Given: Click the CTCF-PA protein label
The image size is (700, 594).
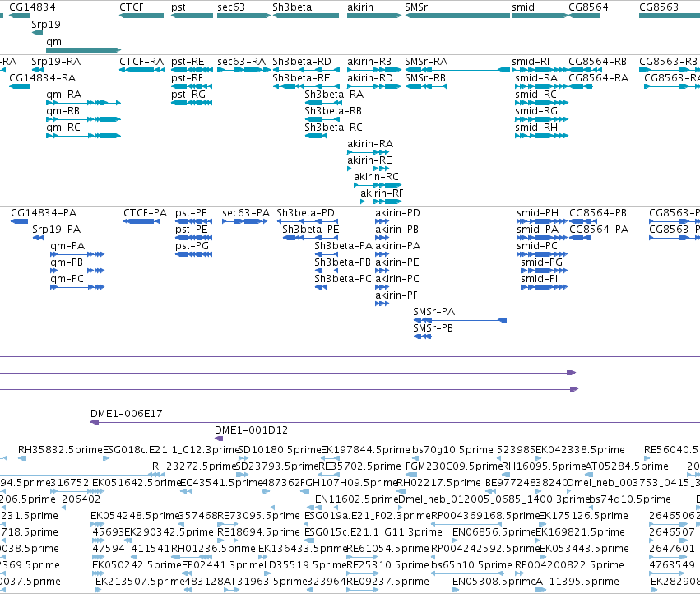Looking at the screenshot, I should tap(145, 213).
